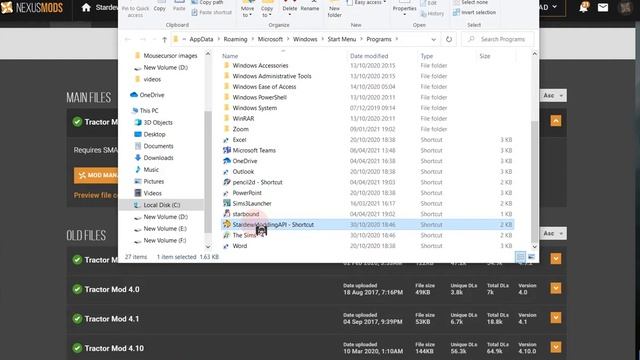
Task: Select the OneDrive shortcut icon in the file list
Action: [227, 161]
